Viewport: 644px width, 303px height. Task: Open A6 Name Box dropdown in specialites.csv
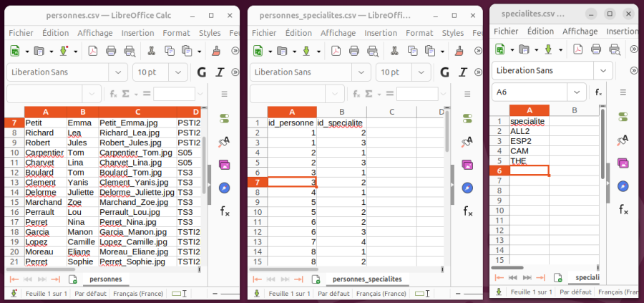[576, 92]
